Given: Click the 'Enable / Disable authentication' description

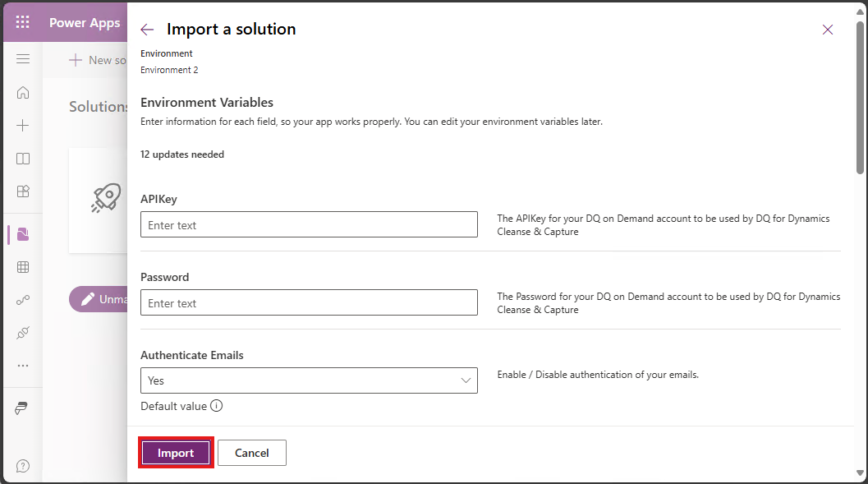Looking at the screenshot, I should click(598, 375).
